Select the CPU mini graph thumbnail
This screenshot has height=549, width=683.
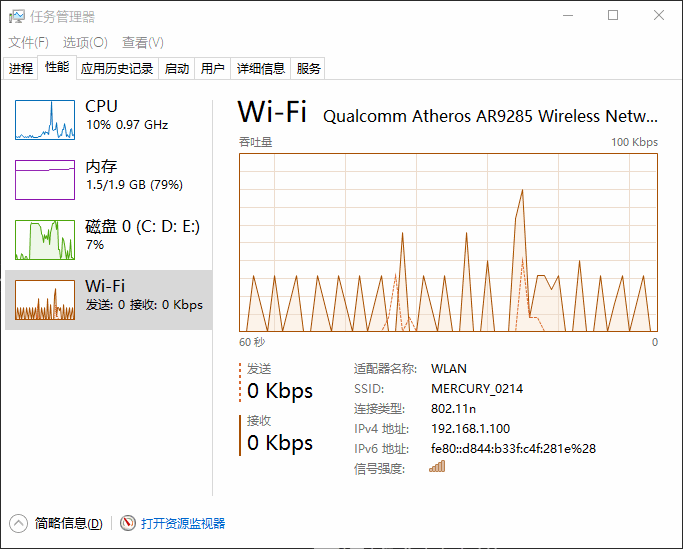pos(45,120)
